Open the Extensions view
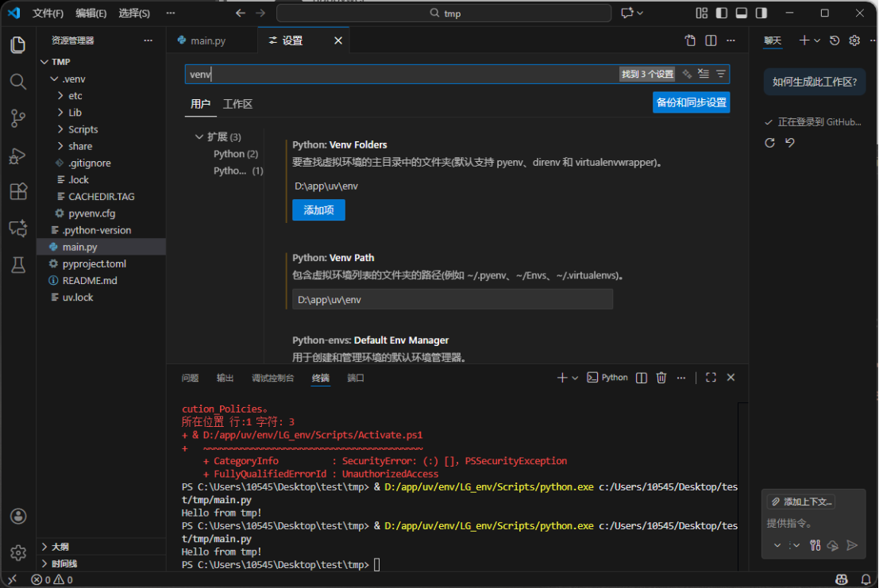This screenshot has height=588, width=879. (x=17, y=191)
